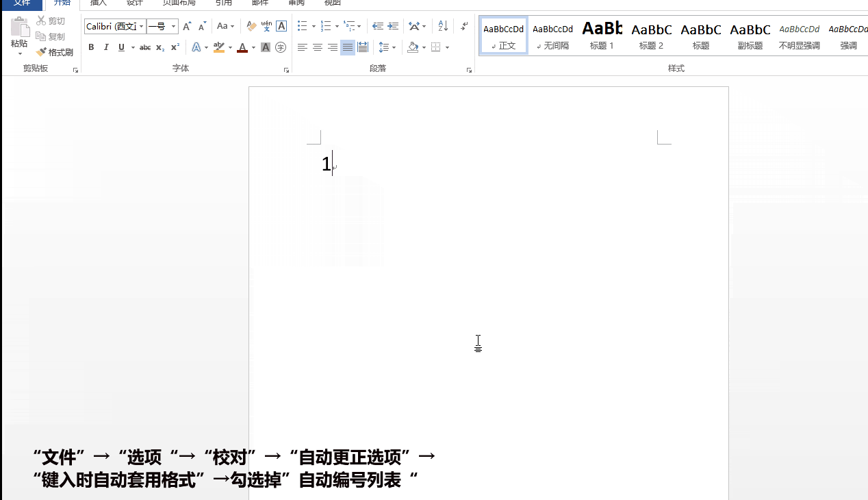Viewport: 868px width, 500px height.
Task: Click the bullet list icon
Action: click(x=303, y=27)
